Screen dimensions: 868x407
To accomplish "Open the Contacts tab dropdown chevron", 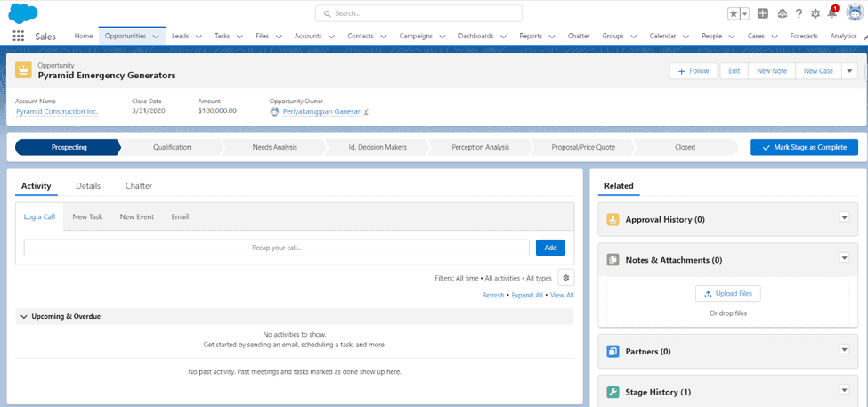I will point(384,37).
